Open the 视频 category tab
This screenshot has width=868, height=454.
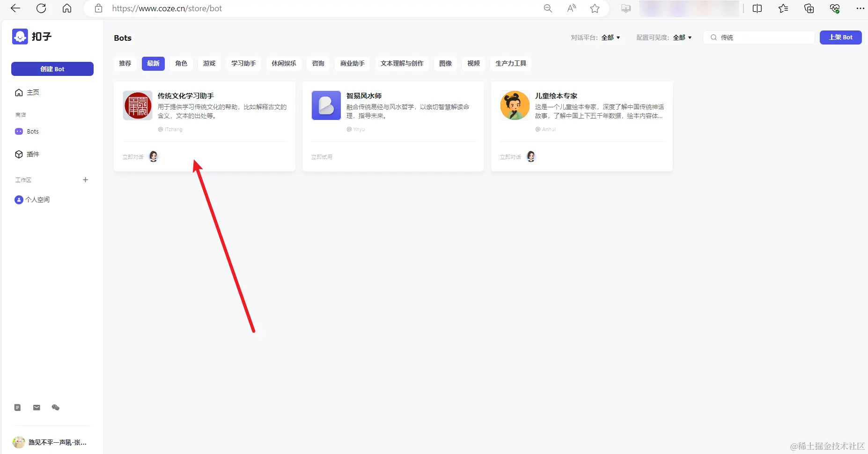tap(474, 64)
